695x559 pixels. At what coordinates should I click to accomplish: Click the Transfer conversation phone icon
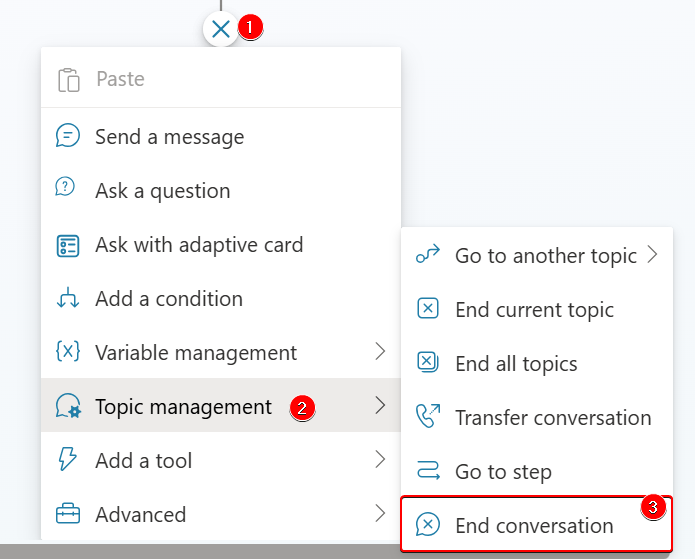click(x=427, y=418)
